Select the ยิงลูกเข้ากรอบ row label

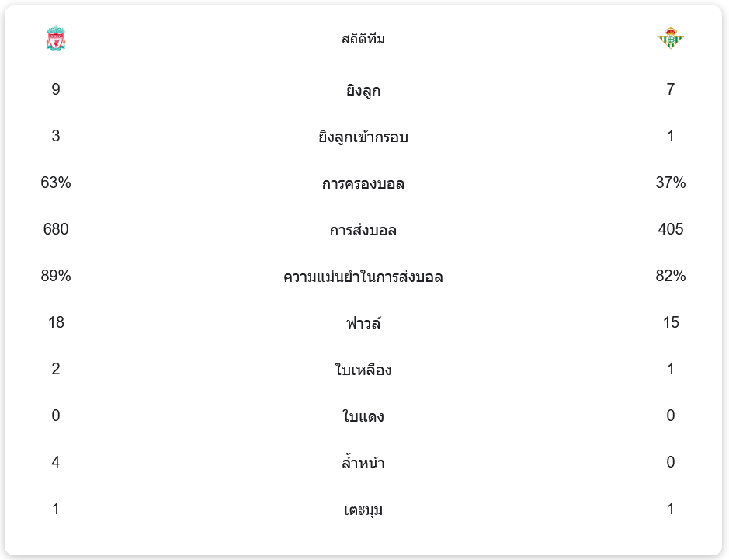click(363, 137)
